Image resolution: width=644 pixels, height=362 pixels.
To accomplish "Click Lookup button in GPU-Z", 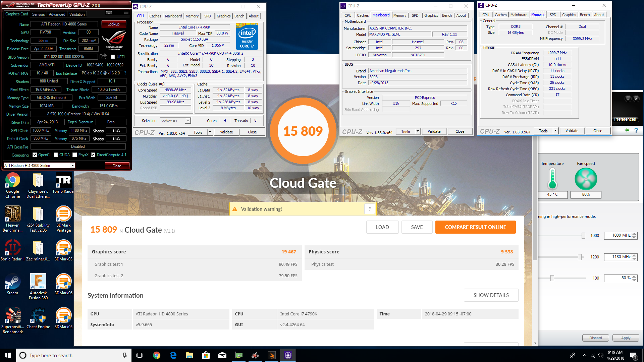I will [113, 24].
